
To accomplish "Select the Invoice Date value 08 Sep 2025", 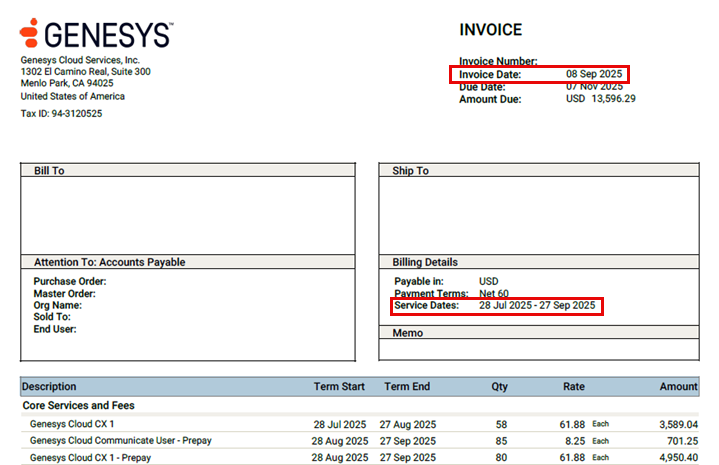I will point(593,75).
